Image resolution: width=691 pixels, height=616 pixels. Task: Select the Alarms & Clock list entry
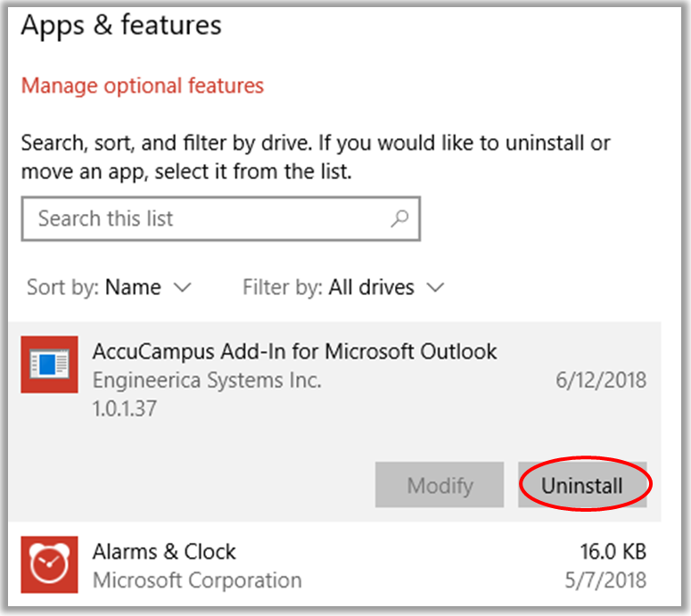pyautogui.click(x=334, y=565)
